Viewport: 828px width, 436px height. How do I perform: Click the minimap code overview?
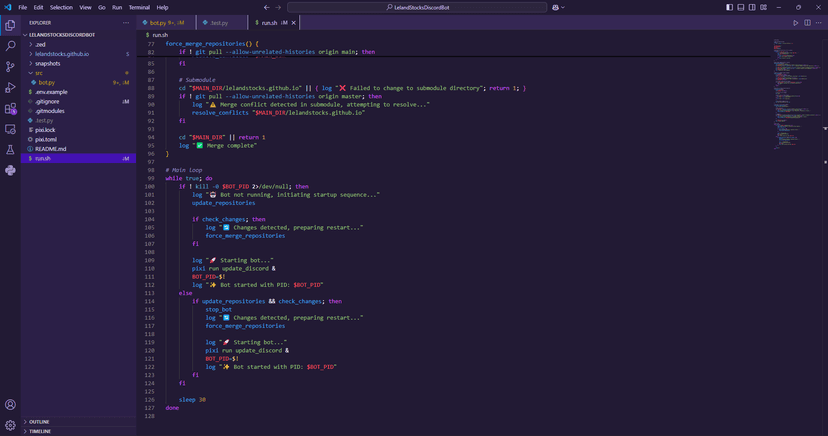(x=795, y=90)
